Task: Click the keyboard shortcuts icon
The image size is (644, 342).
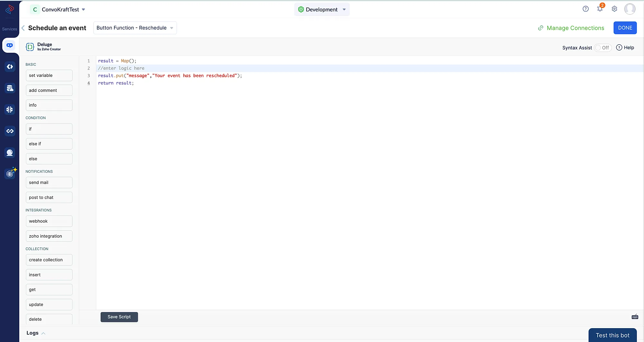Action: click(635, 317)
